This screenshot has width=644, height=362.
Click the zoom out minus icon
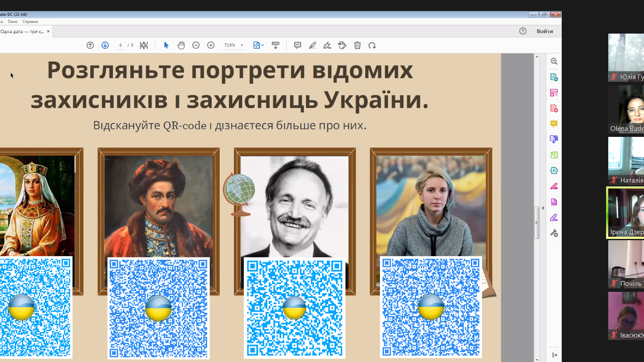(x=196, y=45)
